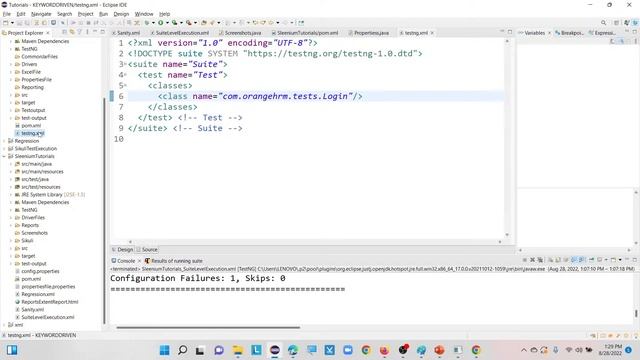Switch to Screenshots.java editor tab
The width and height of the screenshot is (640, 360).
tap(240, 33)
